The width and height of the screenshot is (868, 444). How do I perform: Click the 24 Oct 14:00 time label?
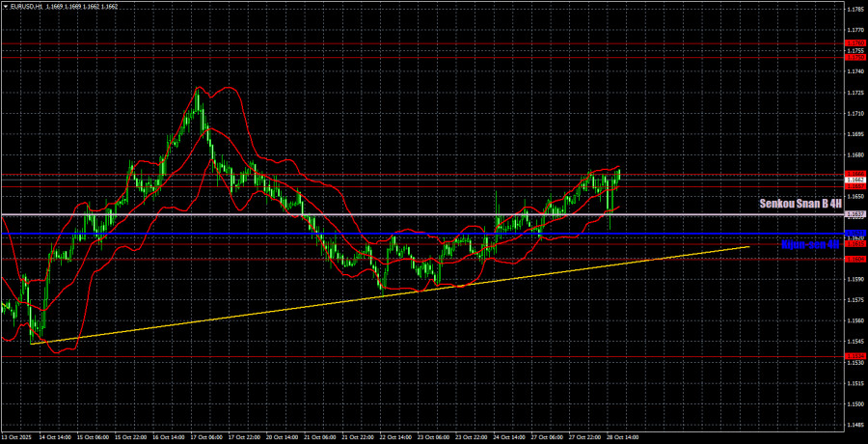tap(510, 437)
